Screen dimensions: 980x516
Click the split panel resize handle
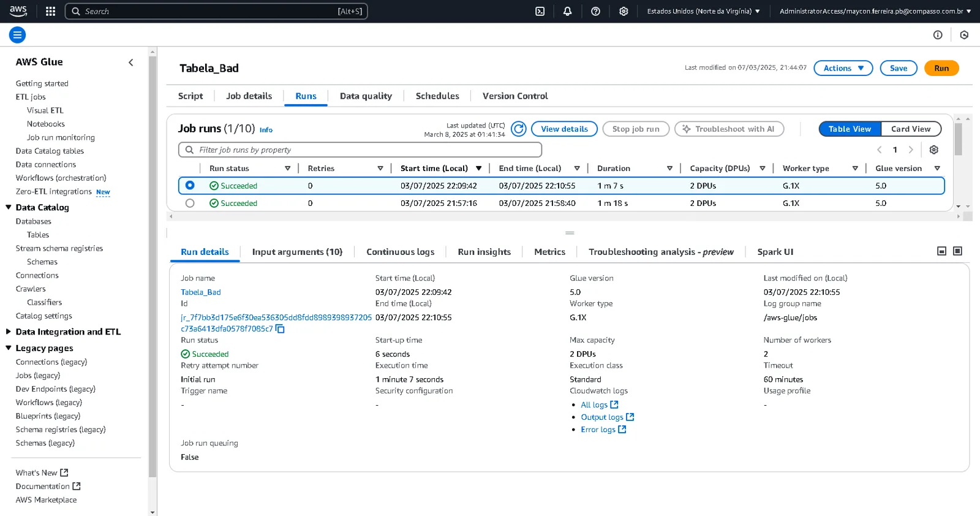[x=570, y=233]
